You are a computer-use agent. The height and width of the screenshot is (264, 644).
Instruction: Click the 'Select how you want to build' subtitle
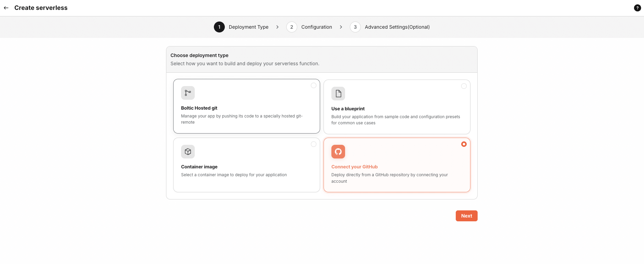pyautogui.click(x=245, y=64)
